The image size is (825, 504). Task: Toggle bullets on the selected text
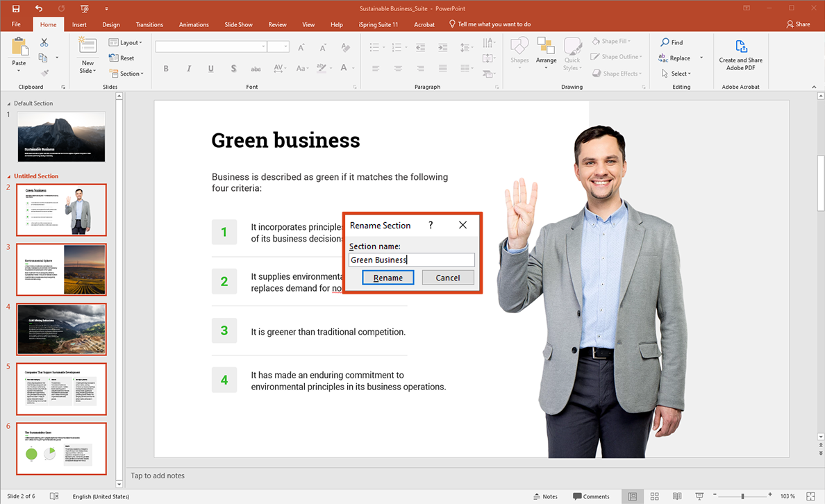coord(374,47)
